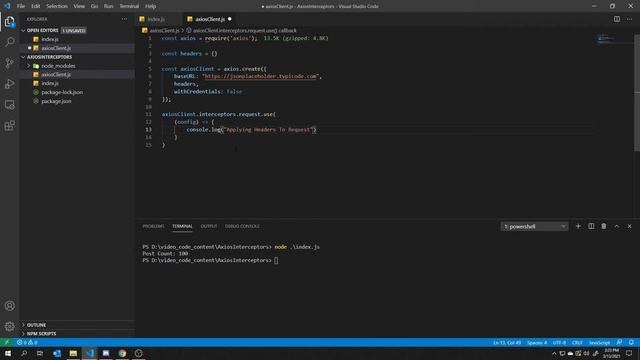The height and width of the screenshot is (360, 640).
Task: Click the feedback icon in status bar
Action: pyautogui.click(x=619, y=342)
